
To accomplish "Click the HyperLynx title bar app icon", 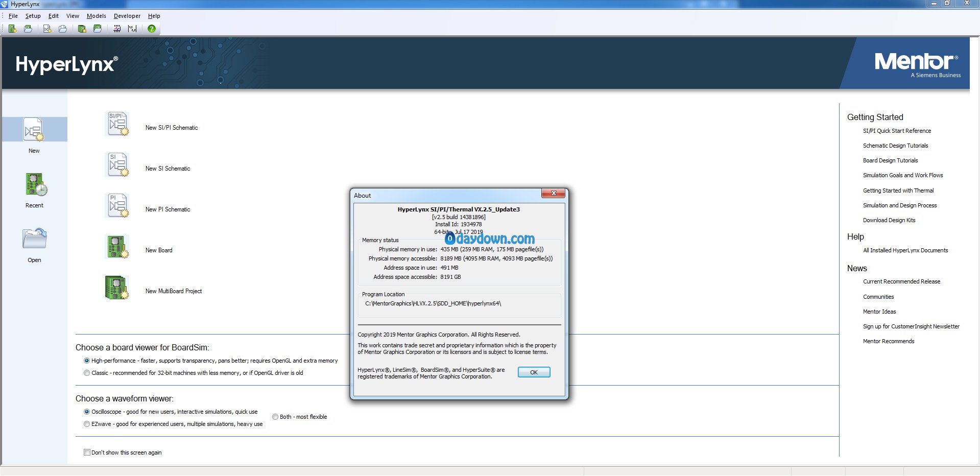I will (x=4, y=4).
